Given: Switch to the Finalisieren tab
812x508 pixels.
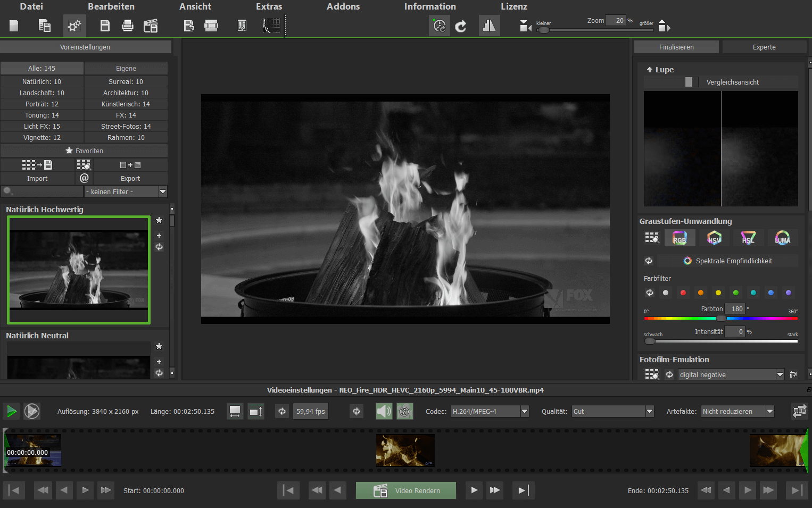Looking at the screenshot, I should 676,47.
